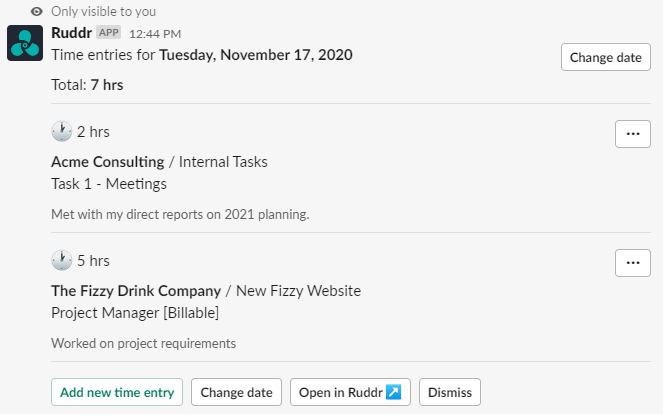Click the Ruddr sender name
Image resolution: width=663 pixels, height=419 pixels.
(71, 32)
